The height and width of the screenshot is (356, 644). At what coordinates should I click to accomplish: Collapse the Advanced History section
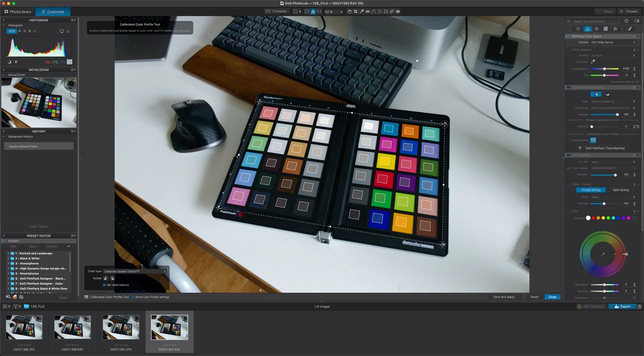click(4, 137)
